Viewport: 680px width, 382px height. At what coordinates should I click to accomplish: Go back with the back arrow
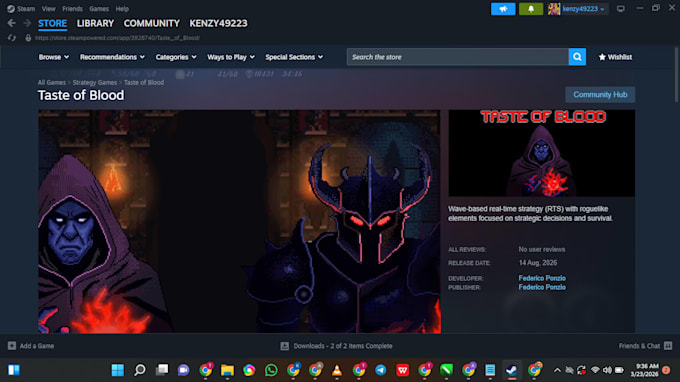click(11, 23)
